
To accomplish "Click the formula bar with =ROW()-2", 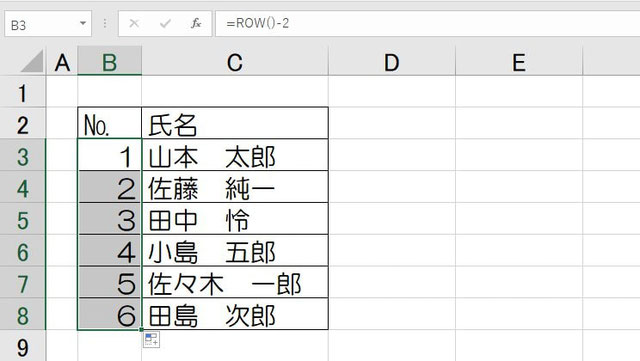I will pos(427,24).
